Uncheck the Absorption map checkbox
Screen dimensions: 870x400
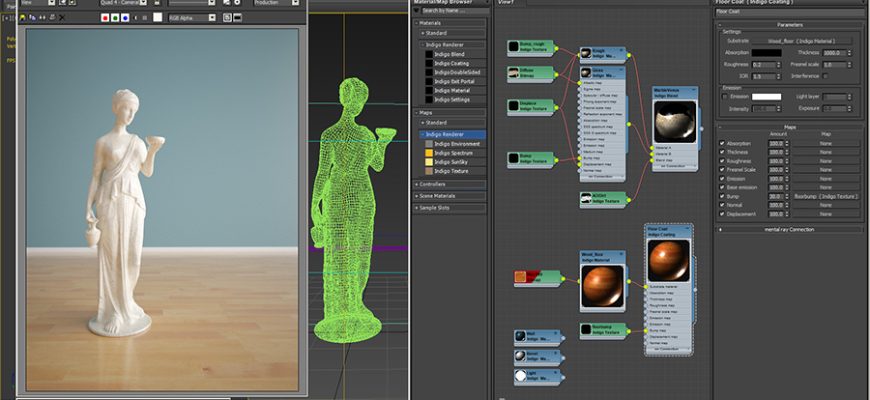pyautogui.click(x=722, y=143)
